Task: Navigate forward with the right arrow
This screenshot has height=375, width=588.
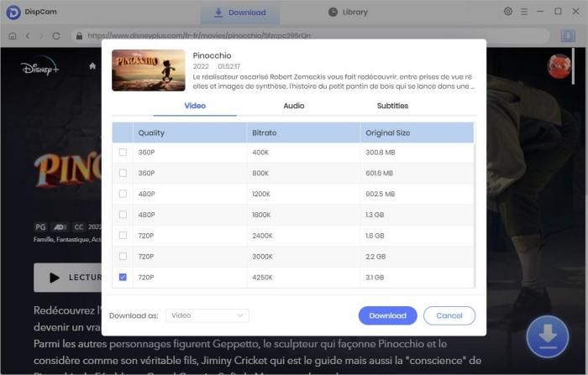Action: coord(42,36)
